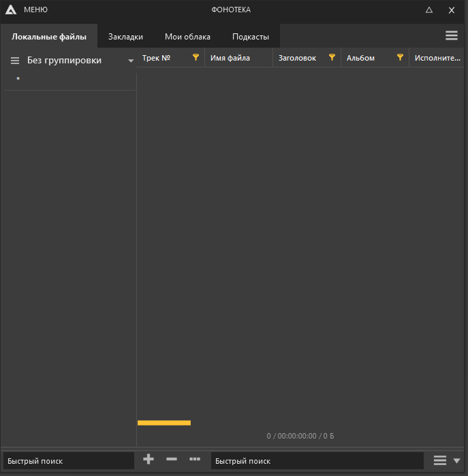Viewport: 468px width, 476px height.
Task: Click the right Быстрый поиск search field
Action: click(317, 461)
